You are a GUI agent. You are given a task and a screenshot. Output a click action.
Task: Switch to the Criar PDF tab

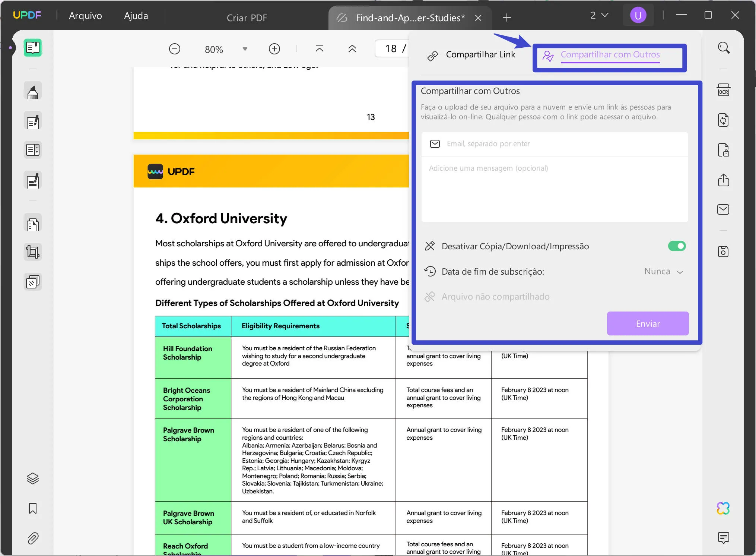[x=247, y=18]
